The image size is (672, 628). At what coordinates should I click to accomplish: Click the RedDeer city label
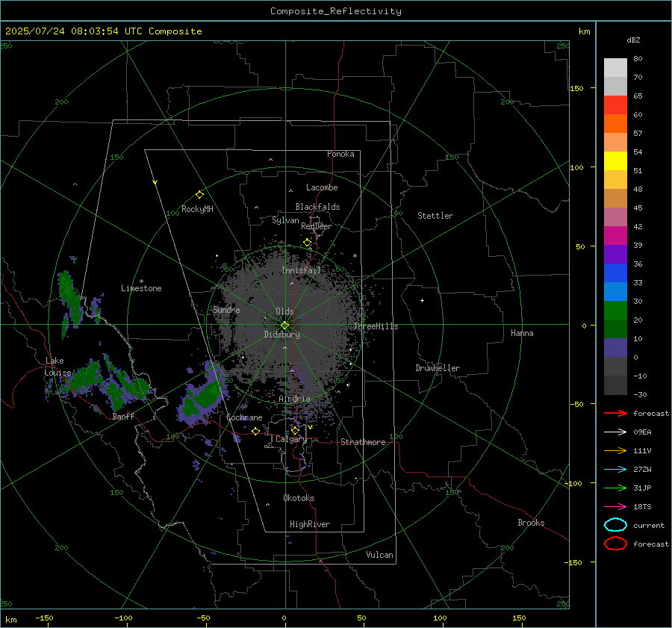click(x=317, y=226)
